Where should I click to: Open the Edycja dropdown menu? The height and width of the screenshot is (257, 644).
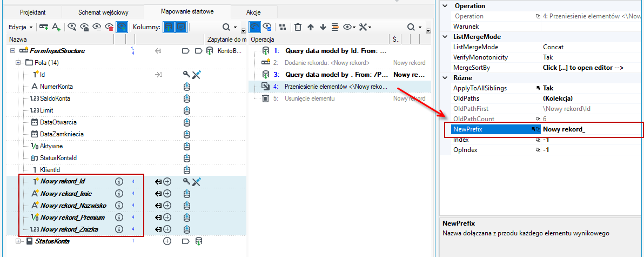[x=21, y=27]
